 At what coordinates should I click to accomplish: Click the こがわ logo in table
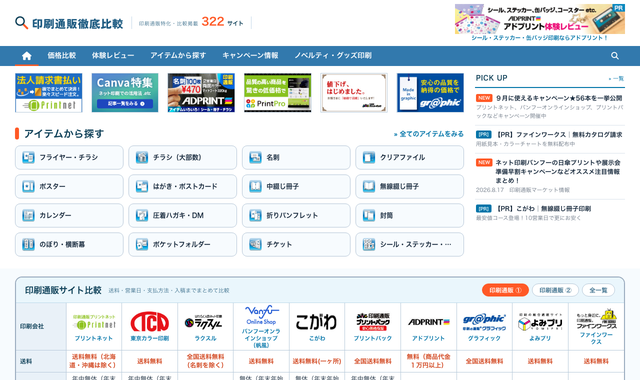tap(317, 322)
